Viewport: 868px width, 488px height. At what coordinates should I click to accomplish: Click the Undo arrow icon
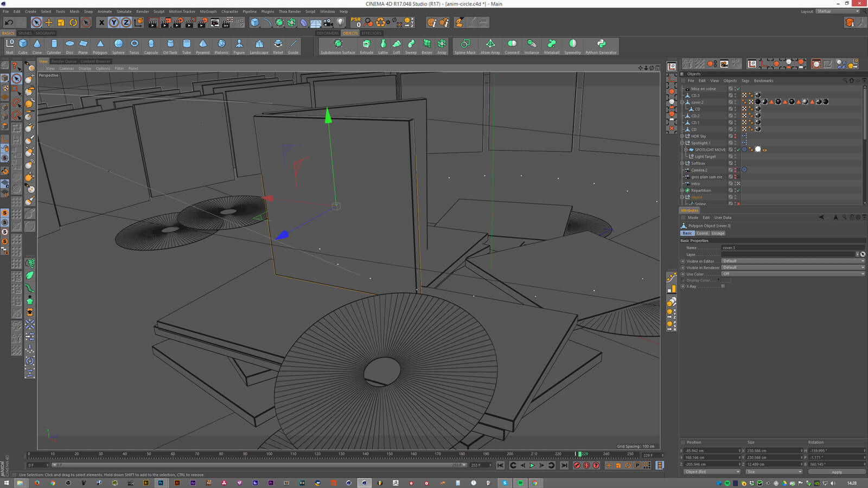[x=9, y=22]
